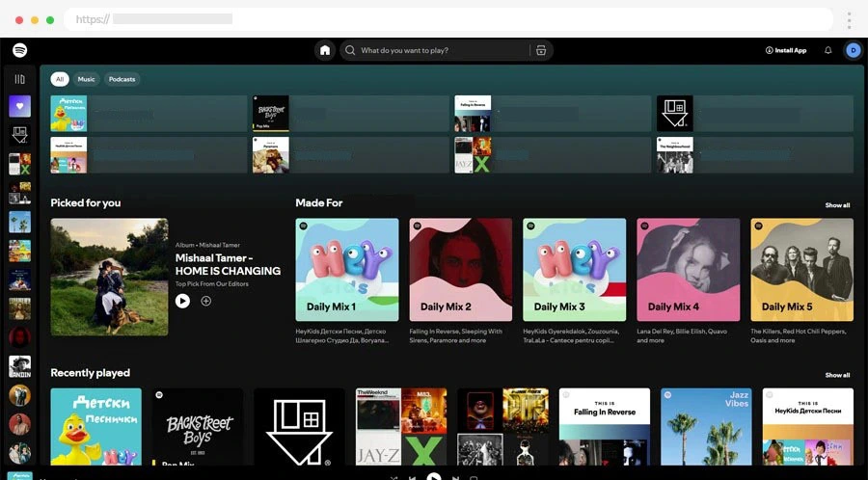Image resolution: width=868 pixels, height=480 pixels.
Task: Open Liked Songs heart playlist
Action: click(19, 106)
